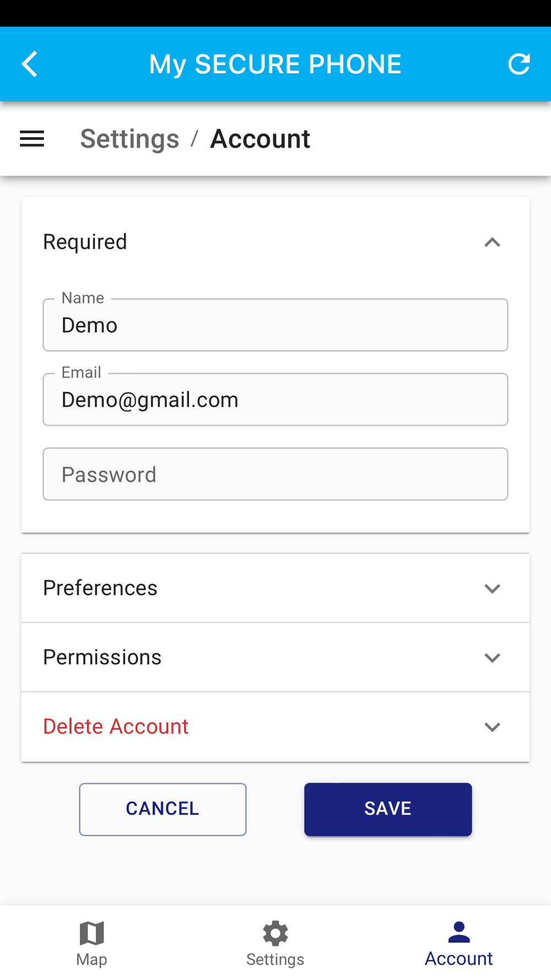Collapse the Required section chevron

point(492,243)
